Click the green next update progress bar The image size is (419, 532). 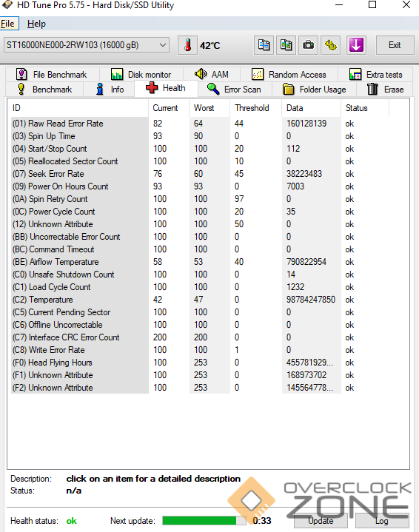pos(204,520)
